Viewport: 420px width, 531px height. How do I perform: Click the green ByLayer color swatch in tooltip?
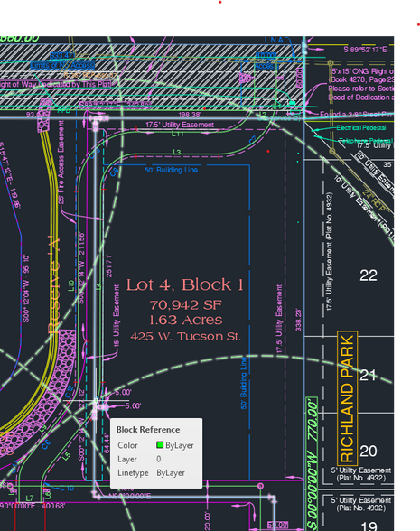coord(160,444)
